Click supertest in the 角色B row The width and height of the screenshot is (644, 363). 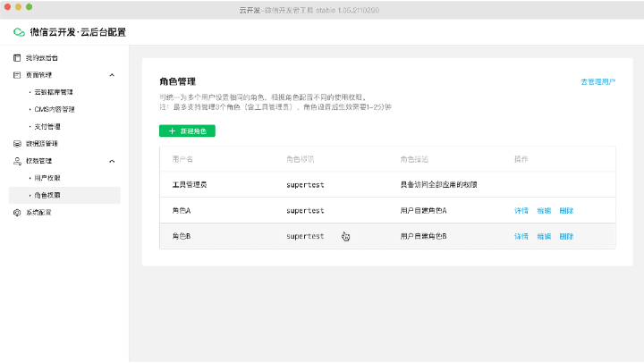pos(305,237)
